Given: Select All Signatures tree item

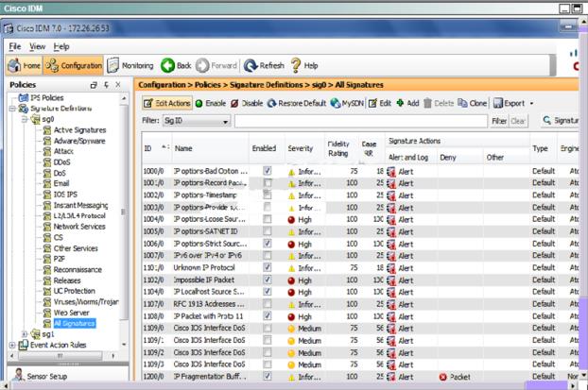Looking at the screenshot, I should click(75, 323).
